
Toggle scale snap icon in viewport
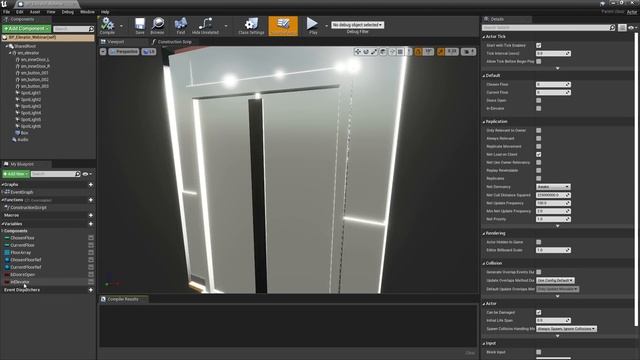click(441, 51)
